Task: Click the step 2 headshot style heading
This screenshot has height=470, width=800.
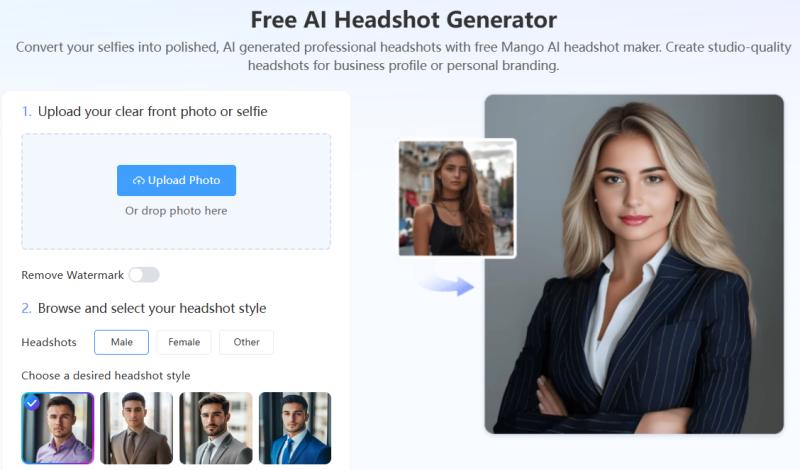Action: pos(144,308)
